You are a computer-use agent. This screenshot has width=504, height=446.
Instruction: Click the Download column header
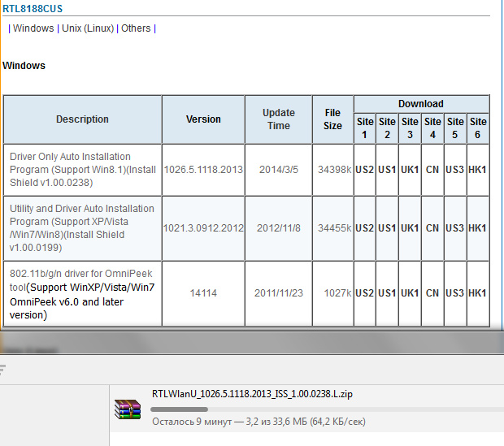(x=421, y=103)
